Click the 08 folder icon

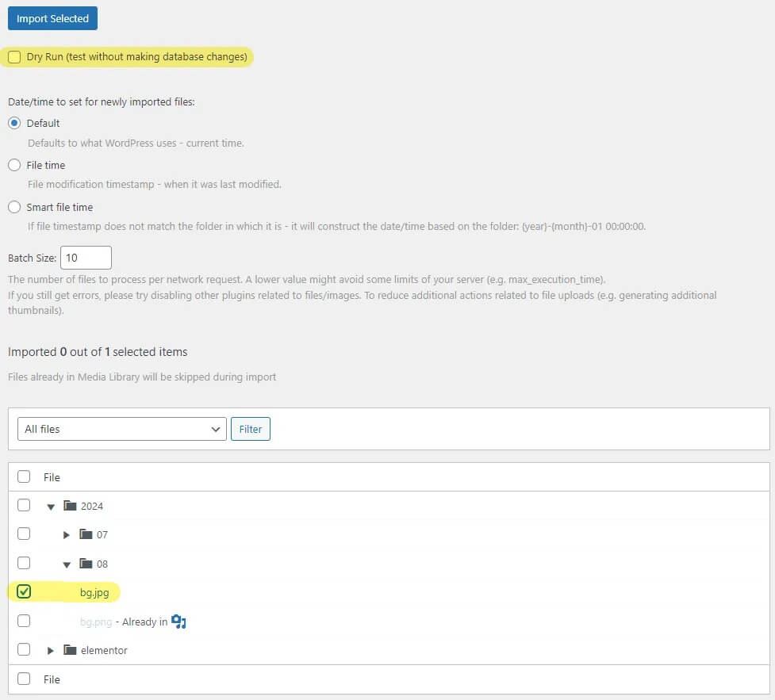[x=86, y=564]
